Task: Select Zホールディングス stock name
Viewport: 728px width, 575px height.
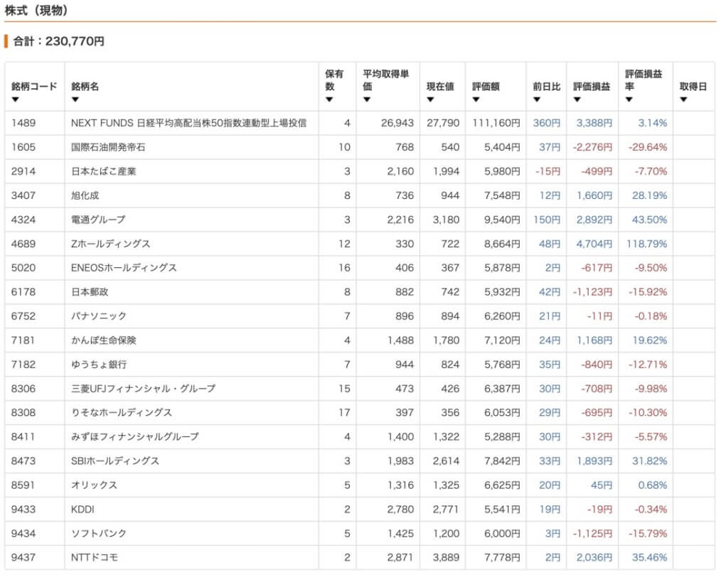Action: pyautogui.click(x=110, y=244)
